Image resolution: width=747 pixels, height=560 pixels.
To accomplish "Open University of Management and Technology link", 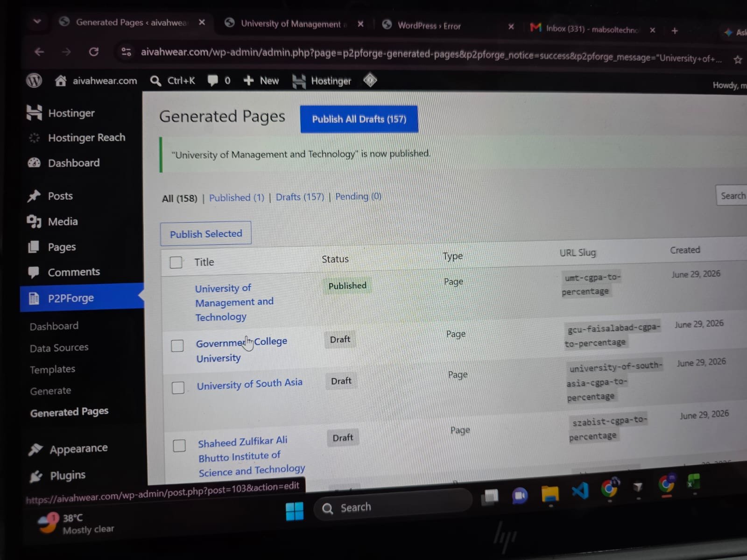I will click(x=234, y=302).
